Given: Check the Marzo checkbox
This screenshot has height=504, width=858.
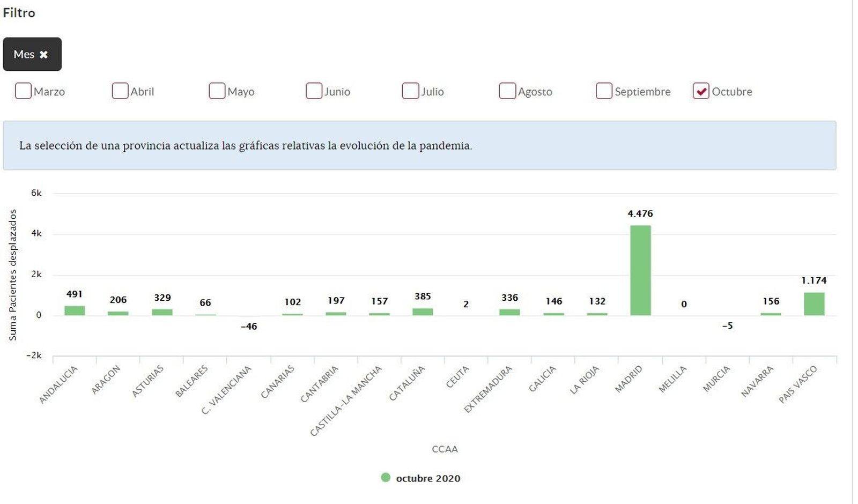Looking at the screenshot, I should pos(23,91).
